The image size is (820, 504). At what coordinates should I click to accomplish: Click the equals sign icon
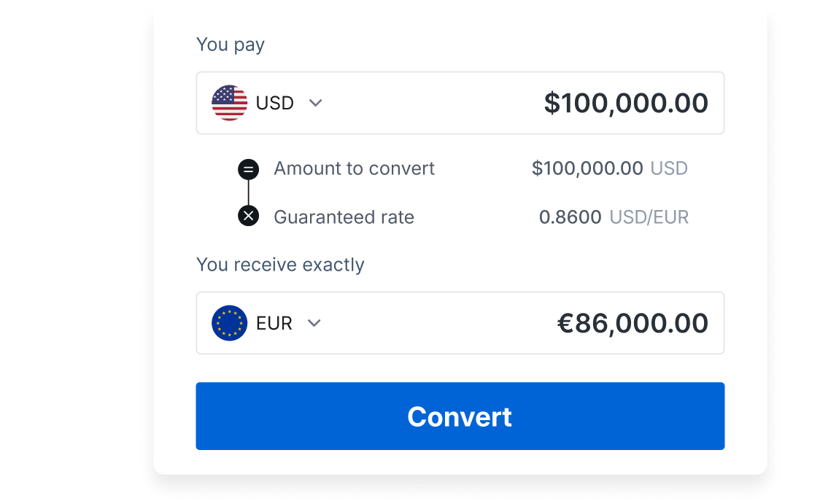(249, 170)
